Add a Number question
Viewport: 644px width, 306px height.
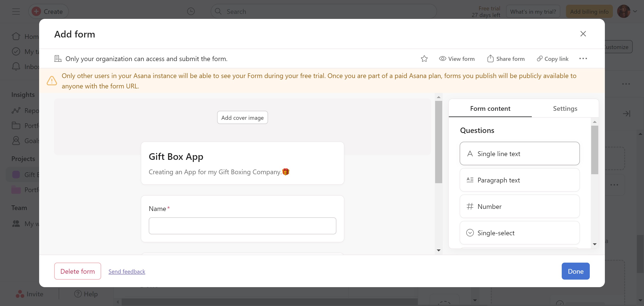[519, 207]
